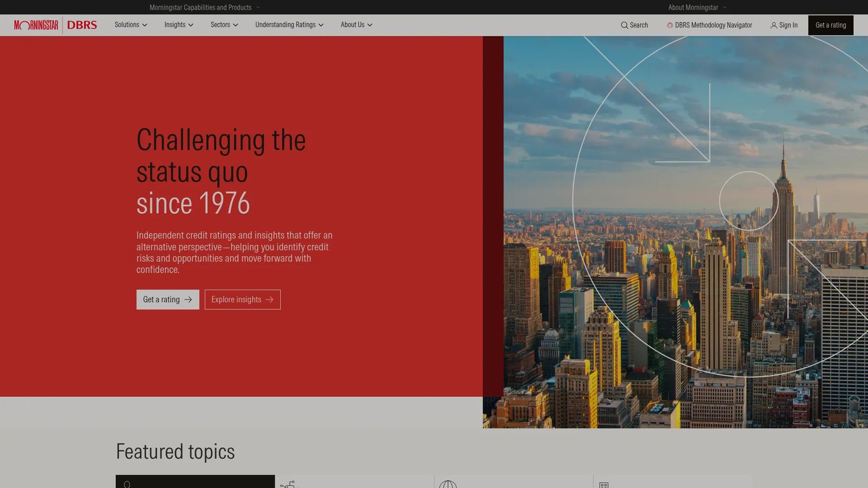The image size is (868, 488).
Task: Open the Sectors menu
Action: (x=224, y=25)
